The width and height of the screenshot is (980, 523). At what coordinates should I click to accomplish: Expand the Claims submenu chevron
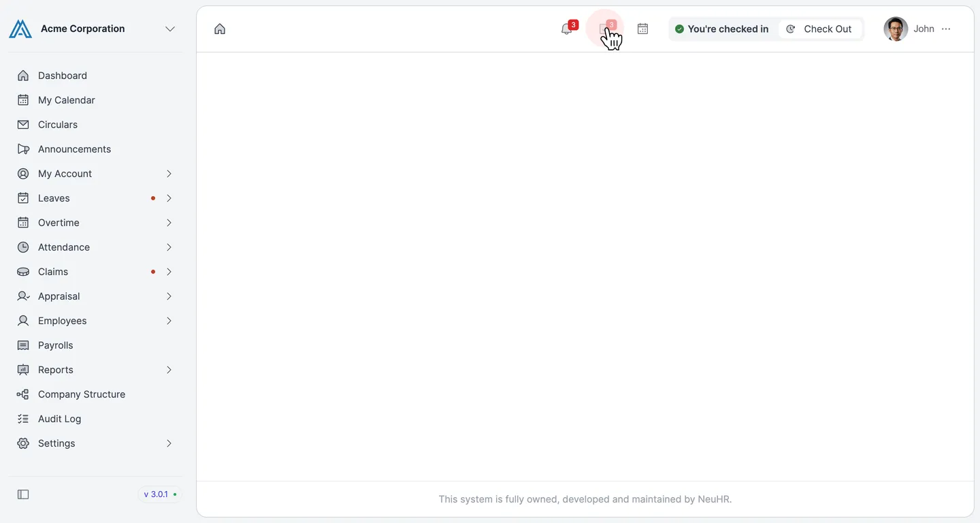click(169, 272)
